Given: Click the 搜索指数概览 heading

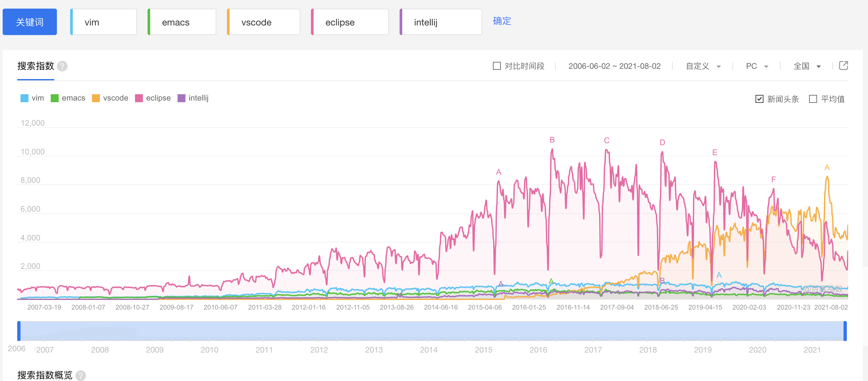Looking at the screenshot, I should tap(45, 375).
